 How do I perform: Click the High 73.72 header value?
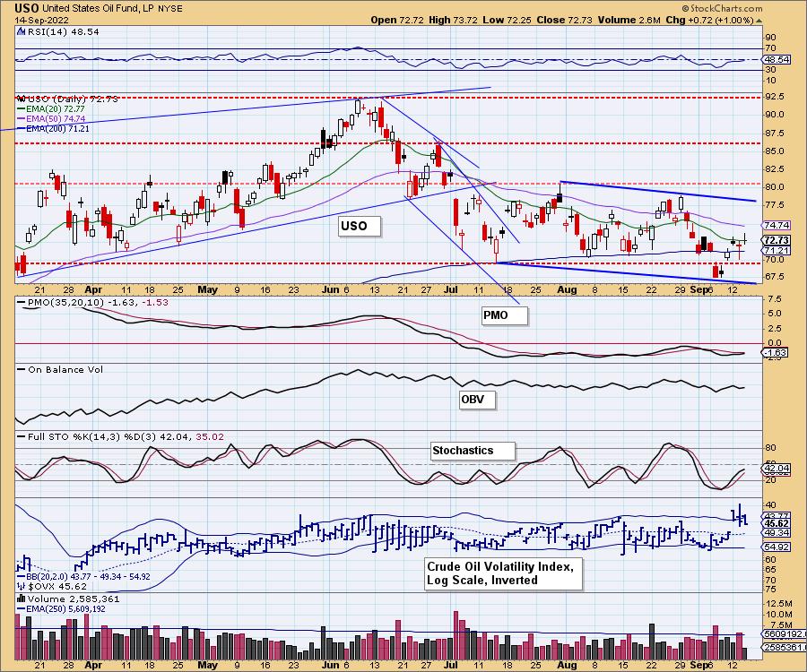[453, 20]
